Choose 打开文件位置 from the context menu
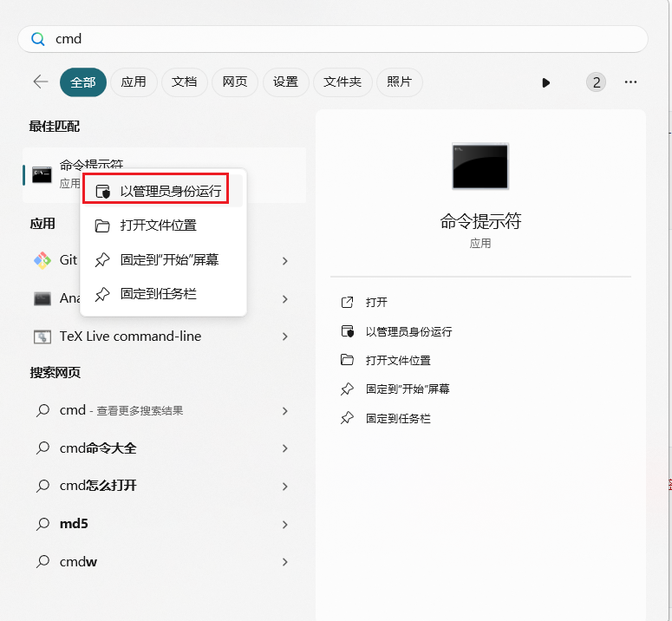The width and height of the screenshot is (672, 621). 158,226
